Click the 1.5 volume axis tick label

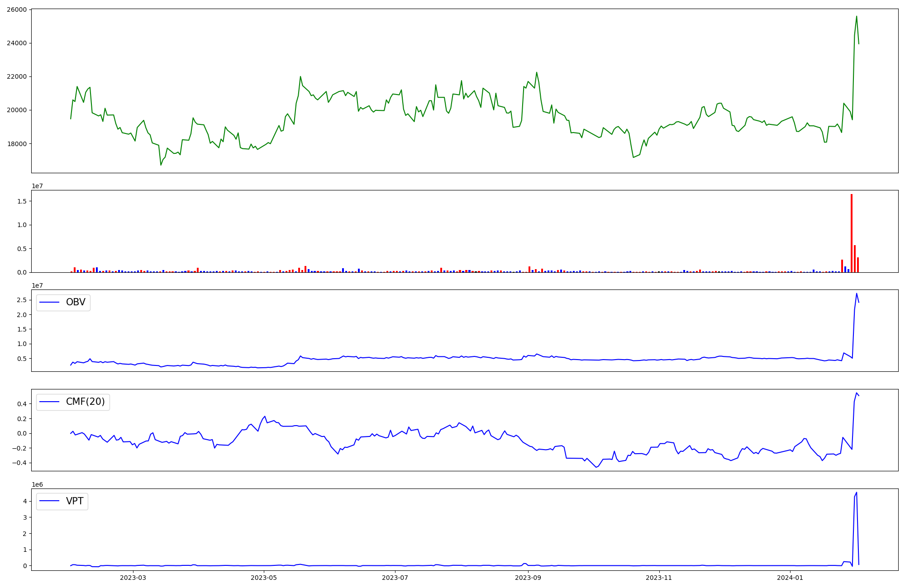coord(22,201)
